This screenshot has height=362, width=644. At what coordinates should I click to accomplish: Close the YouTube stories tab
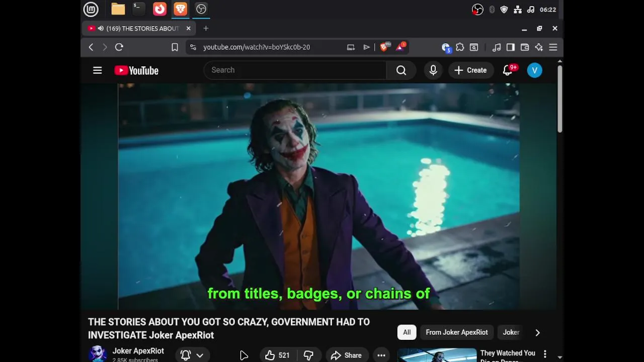click(189, 29)
